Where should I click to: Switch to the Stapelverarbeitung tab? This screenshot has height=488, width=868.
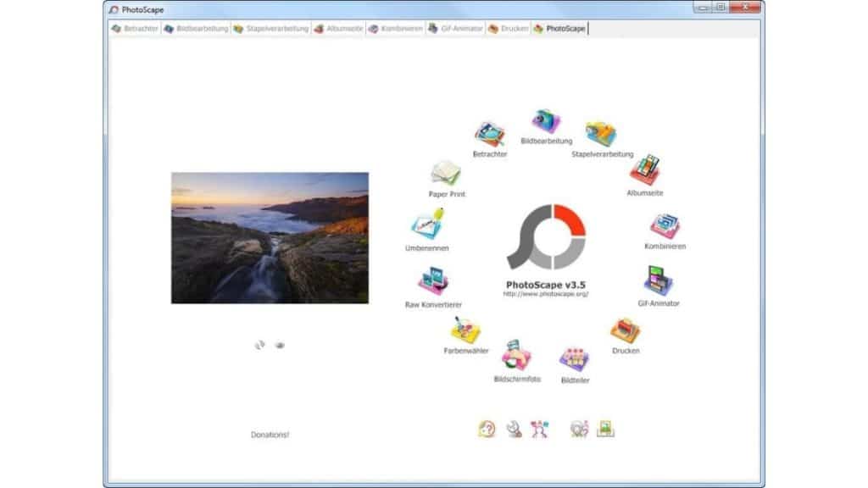click(270, 29)
